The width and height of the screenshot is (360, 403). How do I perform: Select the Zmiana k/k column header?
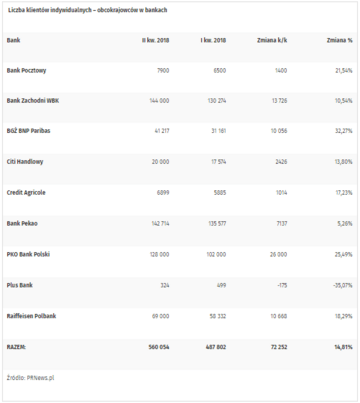(x=272, y=40)
